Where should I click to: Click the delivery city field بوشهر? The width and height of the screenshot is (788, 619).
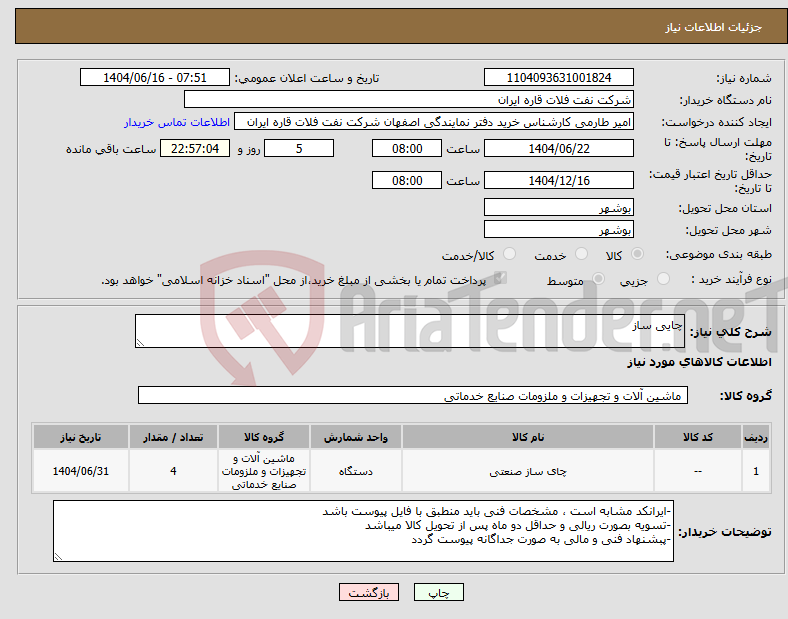coord(558,230)
